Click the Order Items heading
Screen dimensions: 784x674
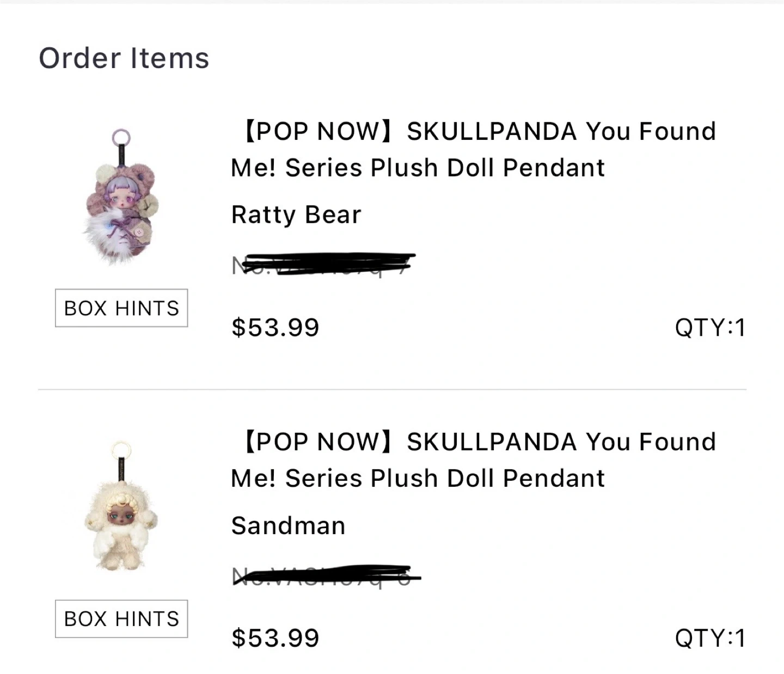(124, 58)
